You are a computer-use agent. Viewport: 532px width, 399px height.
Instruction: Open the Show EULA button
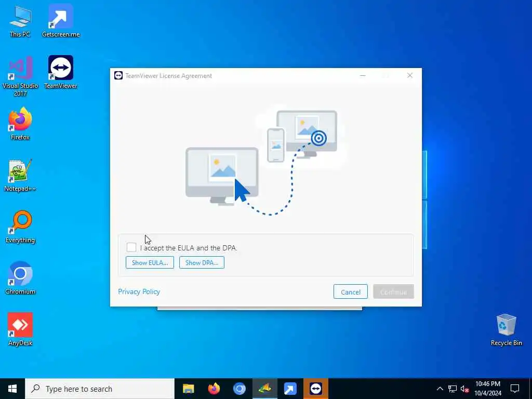coord(150,262)
